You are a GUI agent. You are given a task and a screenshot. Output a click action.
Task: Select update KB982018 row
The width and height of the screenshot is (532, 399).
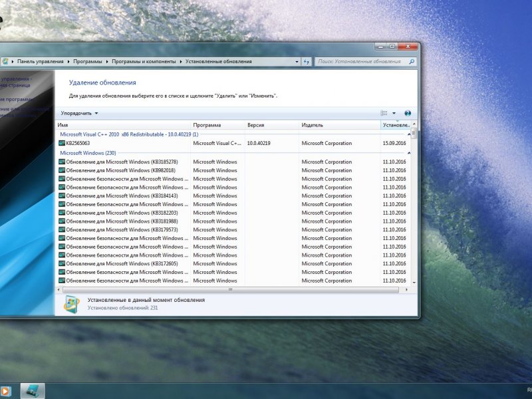point(233,170)
